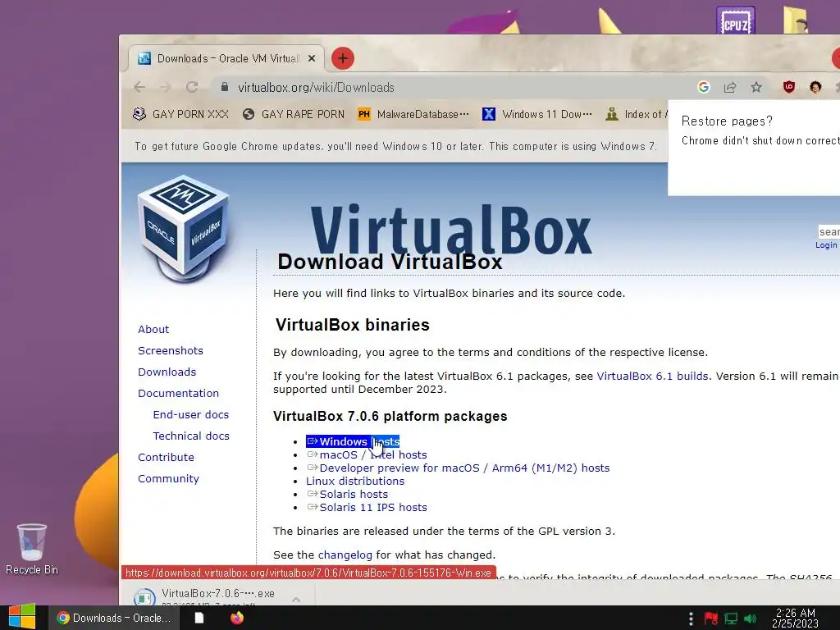Click the red flag tray icon

point(711,619)
